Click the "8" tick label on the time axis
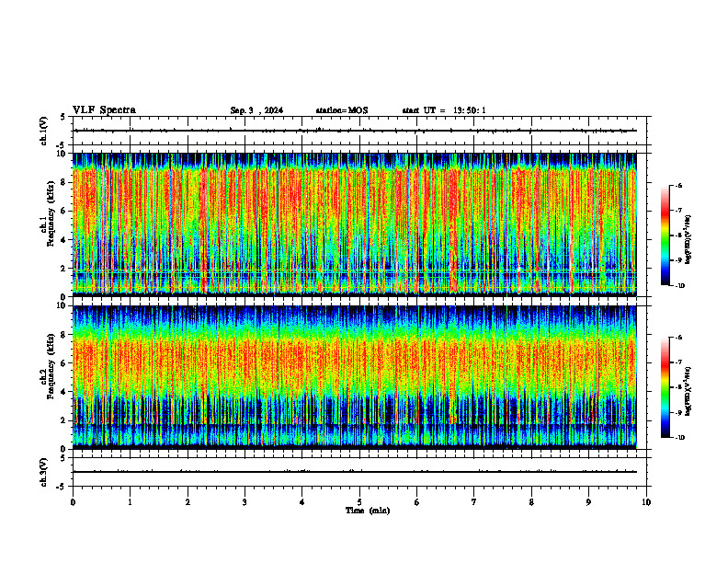728x563 pixels. click(531, 502)
